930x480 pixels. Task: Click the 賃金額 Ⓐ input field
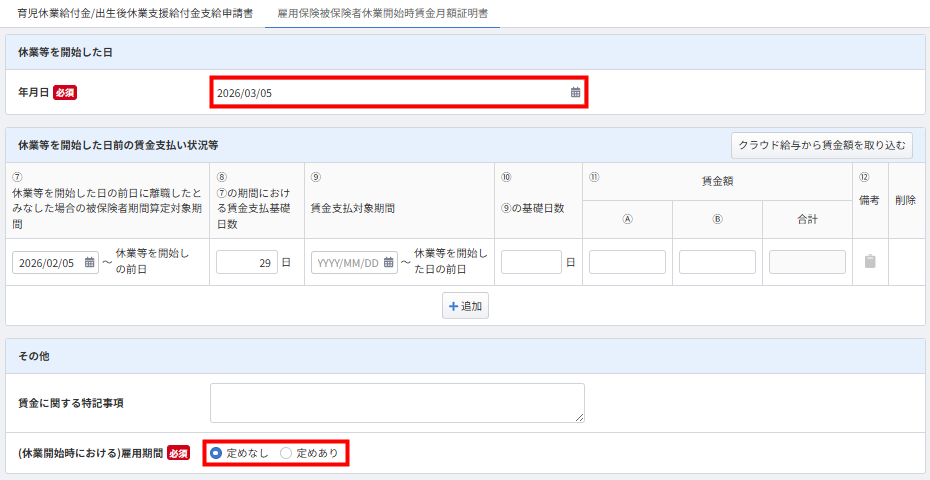tap(627, 263)
